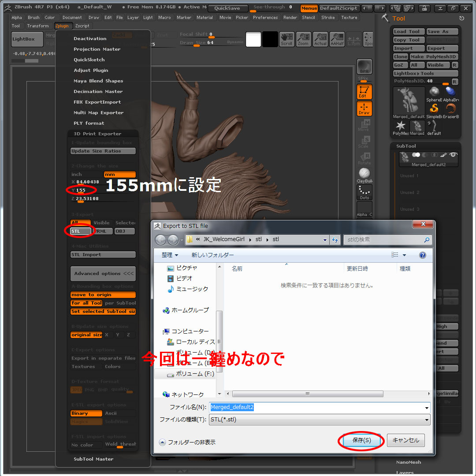This screenshot has height=476, width=476.
Task: Toggle Merged_default2 SubTool eye visibility
Action: pyautogui.click(x=453, y=155)
